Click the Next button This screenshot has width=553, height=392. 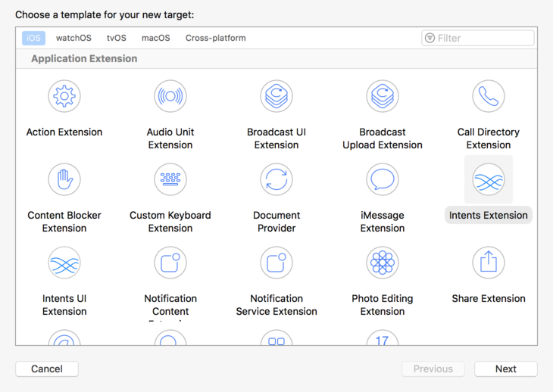[x=505, y=369]
